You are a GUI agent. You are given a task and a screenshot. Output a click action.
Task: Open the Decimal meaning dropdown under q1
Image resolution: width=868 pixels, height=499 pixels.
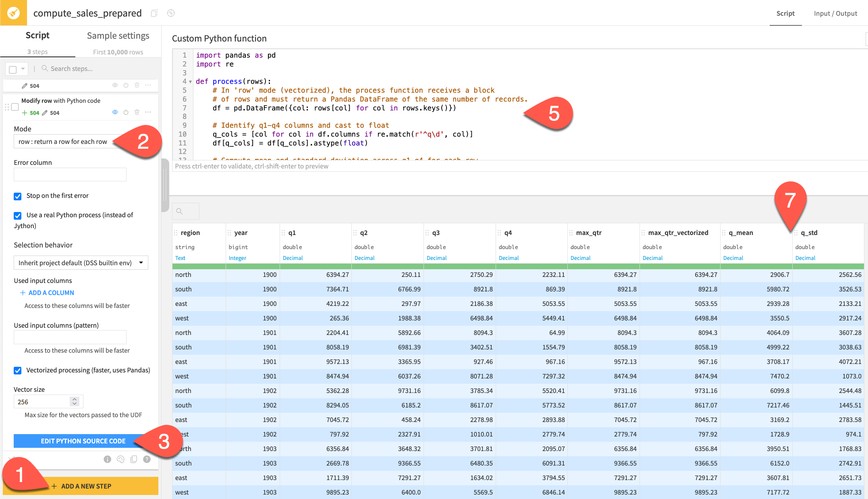[x=293, y=258]
